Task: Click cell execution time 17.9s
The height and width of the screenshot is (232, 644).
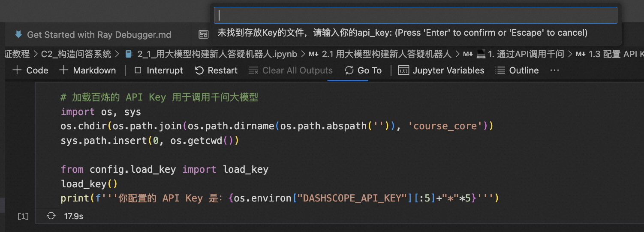Action: click(73, 216)
